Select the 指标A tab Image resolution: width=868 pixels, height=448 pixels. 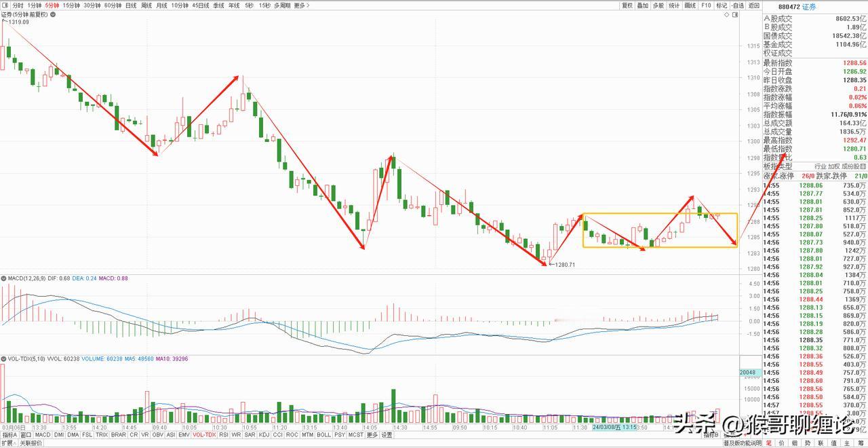point(9,434)
